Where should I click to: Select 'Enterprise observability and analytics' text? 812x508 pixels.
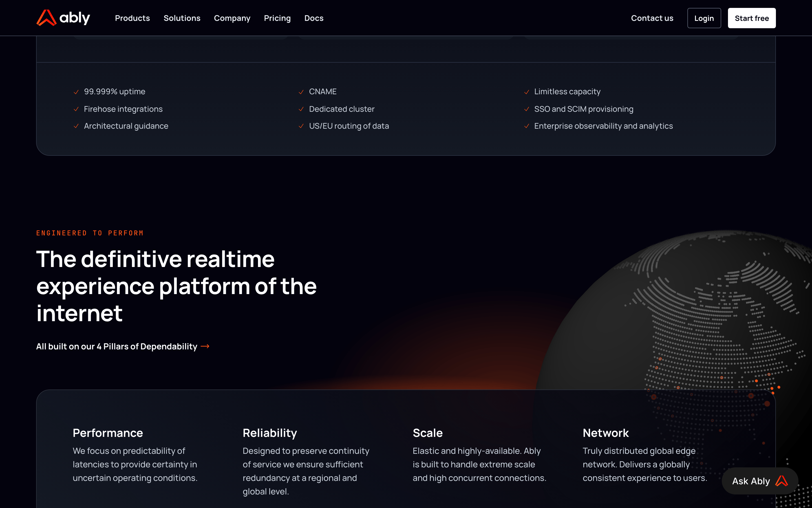click(603, 126)
